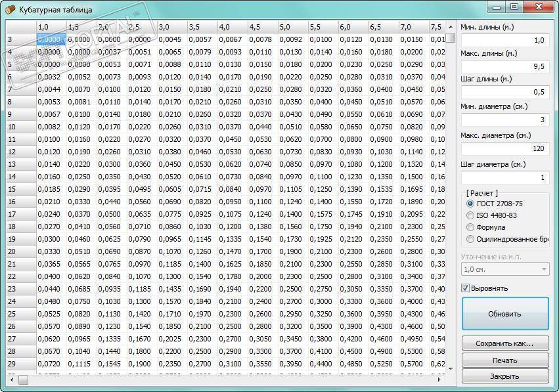Click cell 0,1105 in row 15
Viewport: 559px width, 392px height.
pos(293,189)
